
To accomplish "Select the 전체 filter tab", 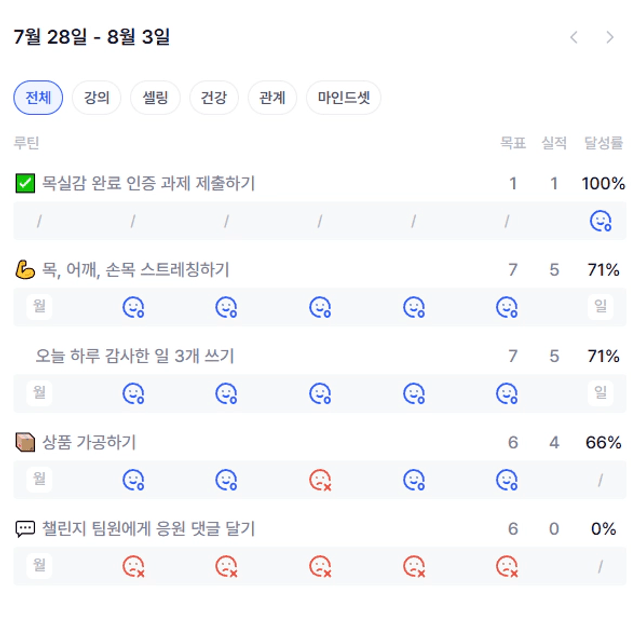I will pos(38,98).
